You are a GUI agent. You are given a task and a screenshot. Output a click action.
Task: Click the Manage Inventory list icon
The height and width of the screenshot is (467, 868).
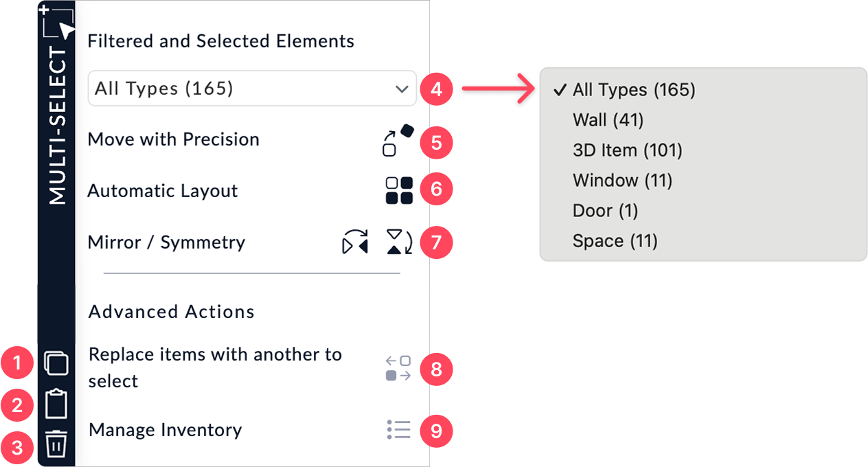point(398,430)
